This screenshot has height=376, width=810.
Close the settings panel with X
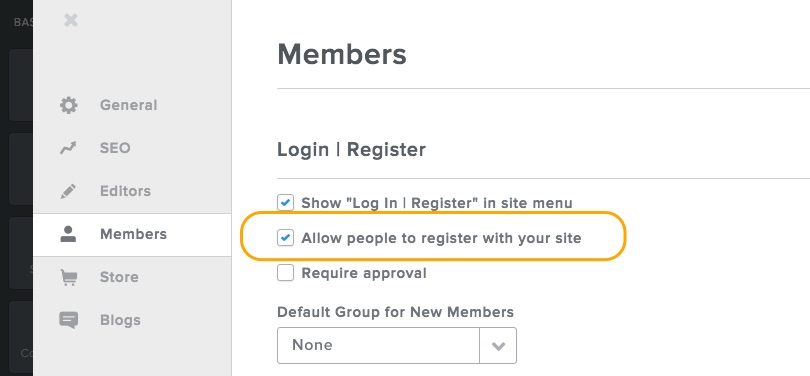(71, 21)
